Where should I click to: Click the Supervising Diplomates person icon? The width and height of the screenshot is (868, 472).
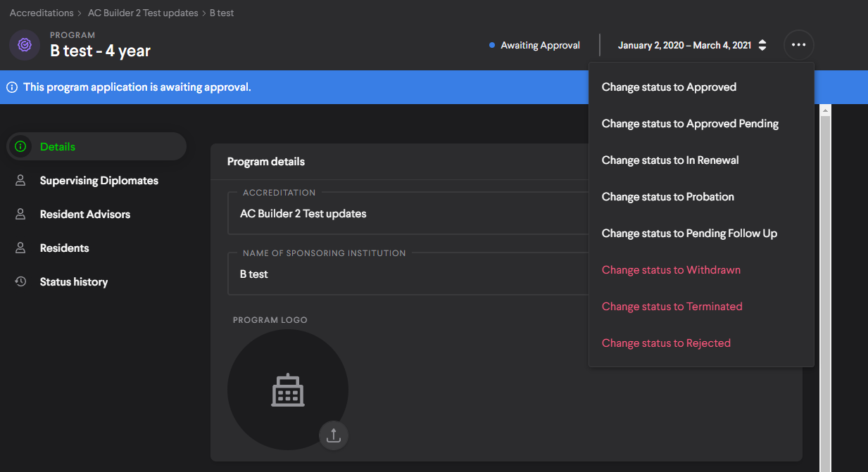pyautogui.click(x=21, y=181)
